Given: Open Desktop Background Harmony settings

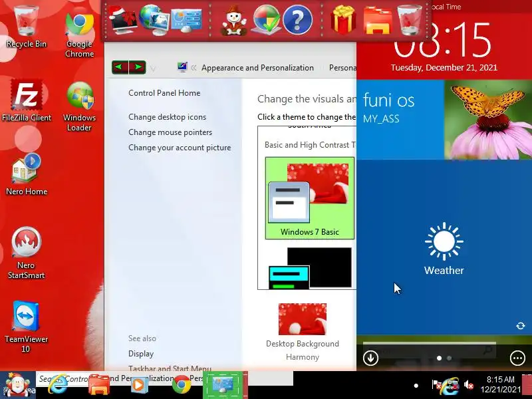Looking at the screenshot, I should 303,332.
